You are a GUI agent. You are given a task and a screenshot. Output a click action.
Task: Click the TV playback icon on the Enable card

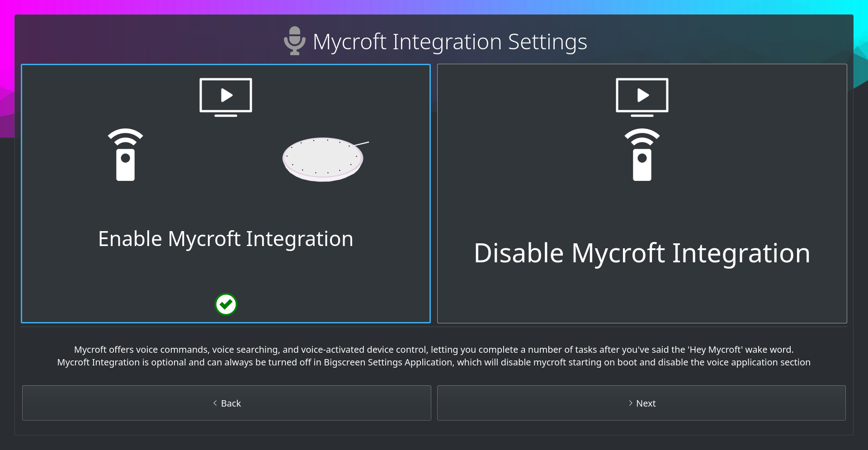226,96
